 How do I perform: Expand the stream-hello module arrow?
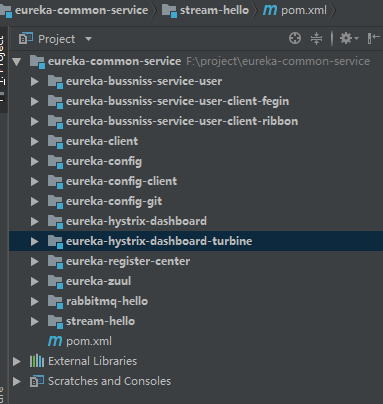35,321
